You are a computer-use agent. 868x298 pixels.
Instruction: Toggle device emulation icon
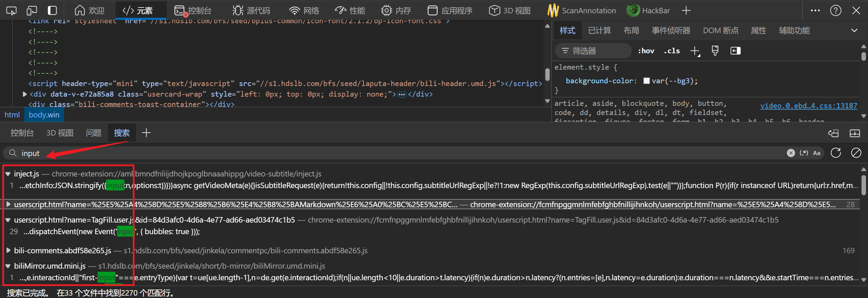pyautogui.click(x=32, y=11)
